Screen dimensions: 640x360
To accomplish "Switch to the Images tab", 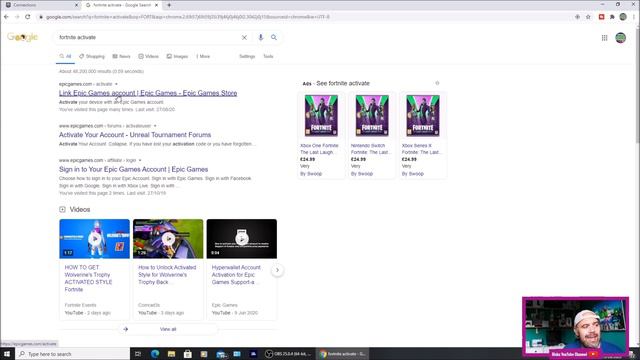I will (178, 56).
